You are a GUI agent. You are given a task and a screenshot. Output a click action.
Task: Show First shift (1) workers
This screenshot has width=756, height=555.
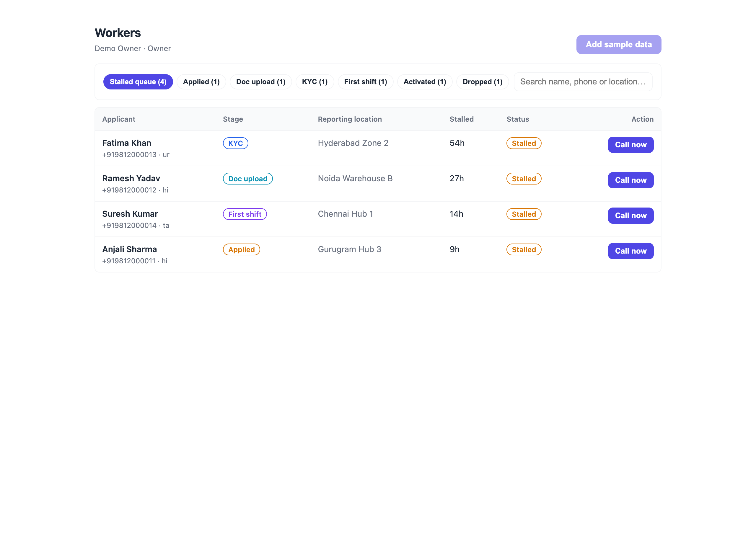pyautogui.click(x=366, y=82)
